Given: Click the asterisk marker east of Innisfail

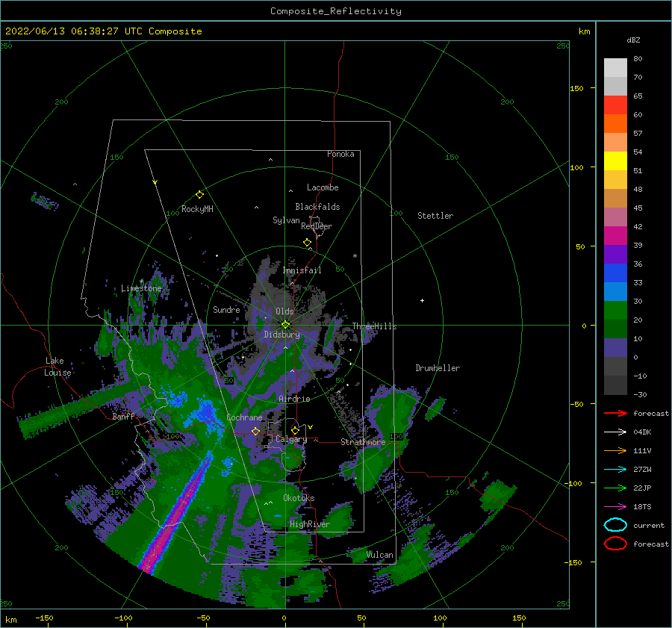Looking at the screenshot, I should click(355, 256).
